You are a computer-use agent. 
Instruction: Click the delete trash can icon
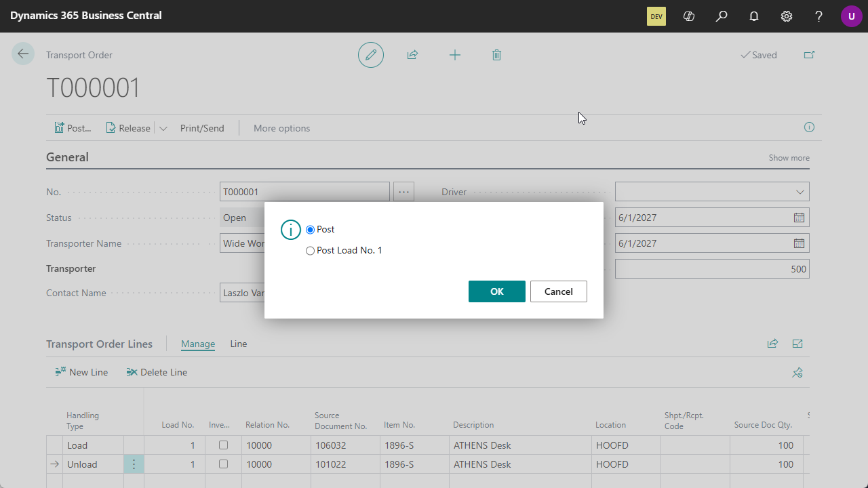tap(496, 55)
